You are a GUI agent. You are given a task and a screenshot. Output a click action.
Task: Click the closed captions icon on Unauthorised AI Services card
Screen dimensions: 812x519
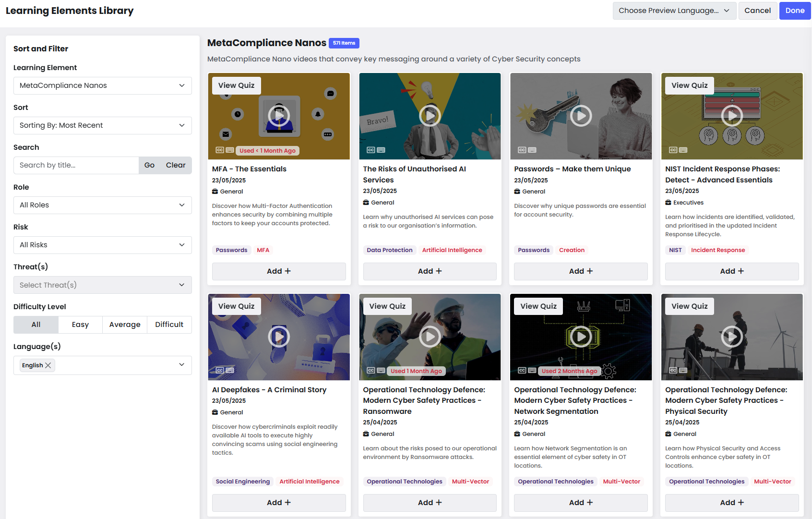click(x=371, y=150)
